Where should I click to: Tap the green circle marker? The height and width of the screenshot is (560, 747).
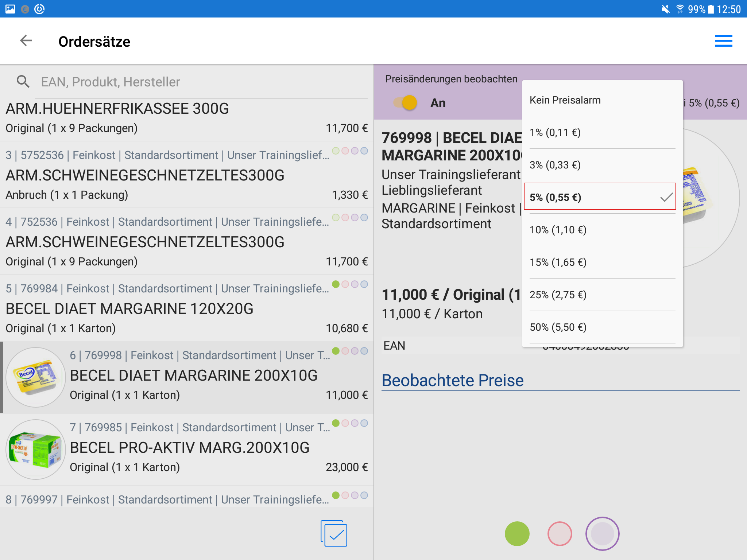(x=517, y=533)
